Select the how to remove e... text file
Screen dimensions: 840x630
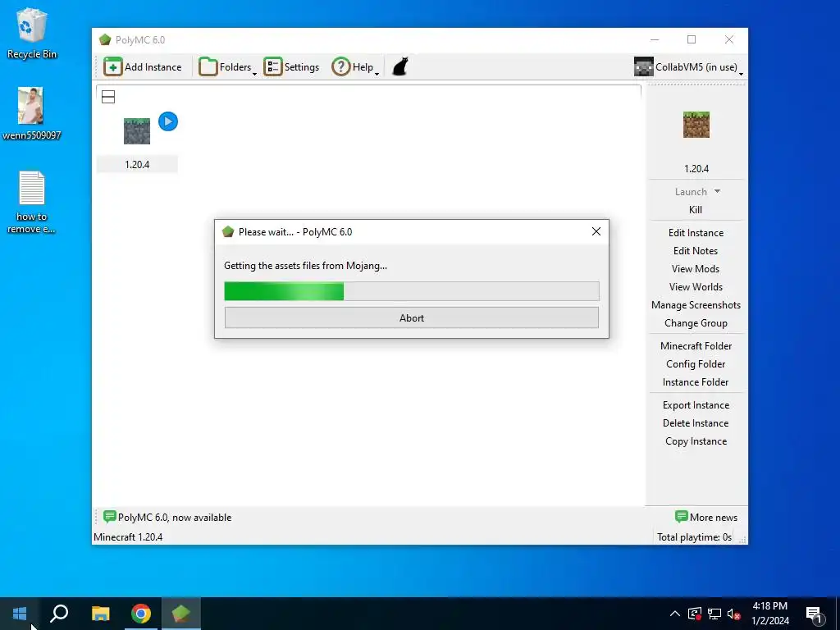click(32, 202)
